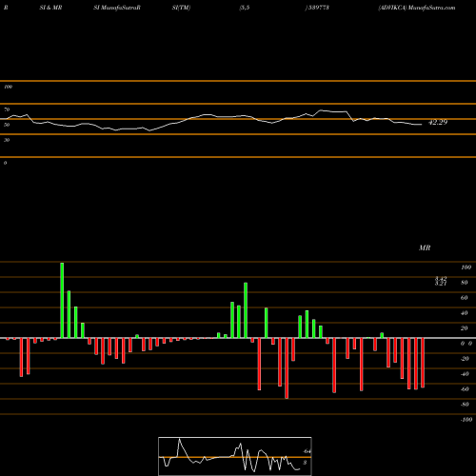This screenshot has height=476, width=476.
Task: Click the MR panel title label
Action: coord(425,248)
